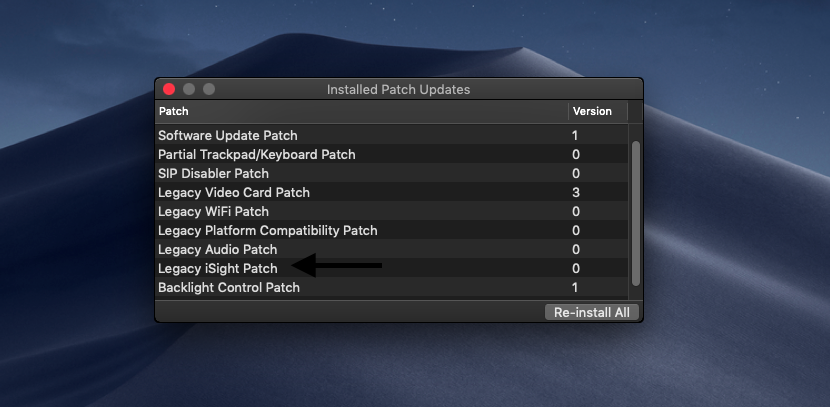Click the vertical scrollbar thumb in the patch list

(x=636, y=214)
